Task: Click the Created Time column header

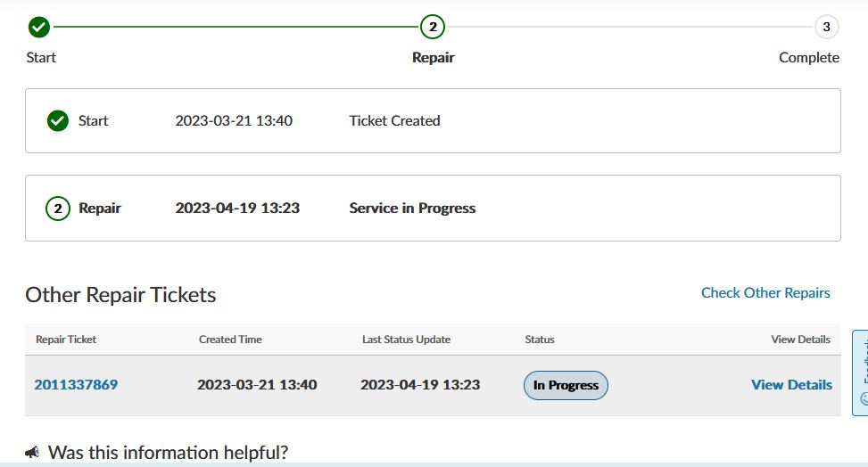Action: [x=230, y=340]
